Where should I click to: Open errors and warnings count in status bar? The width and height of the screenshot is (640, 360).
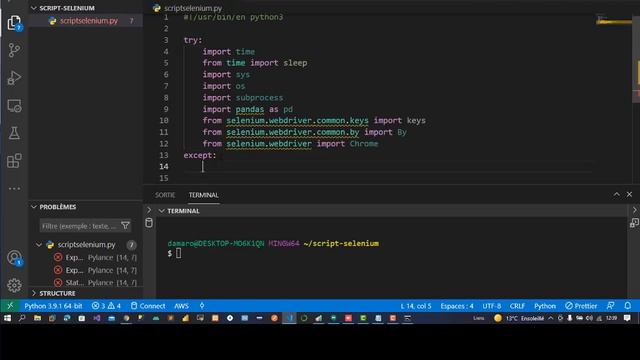pyautogui.click(x=106, y=306)
